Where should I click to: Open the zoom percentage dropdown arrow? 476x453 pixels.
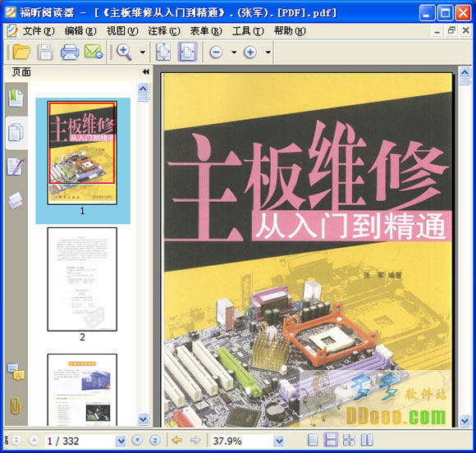pyautogui.click(x=279, y=441)
